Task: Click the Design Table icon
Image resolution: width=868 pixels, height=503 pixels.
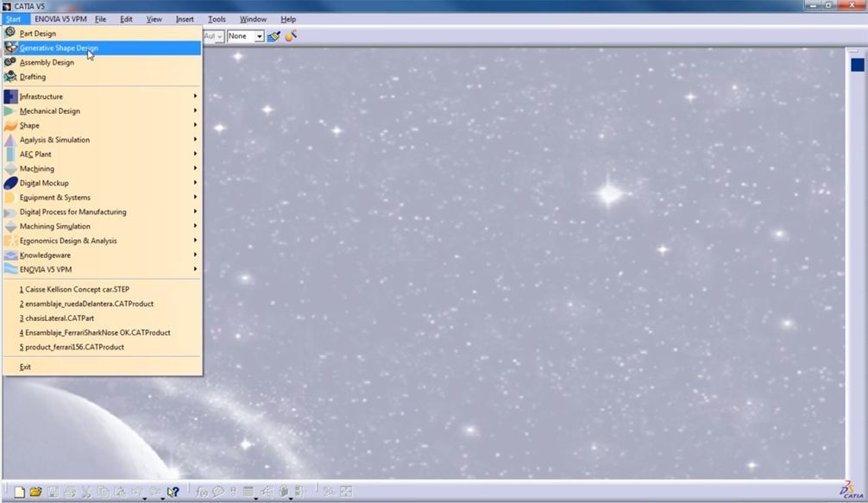Action: pos(248,492)
